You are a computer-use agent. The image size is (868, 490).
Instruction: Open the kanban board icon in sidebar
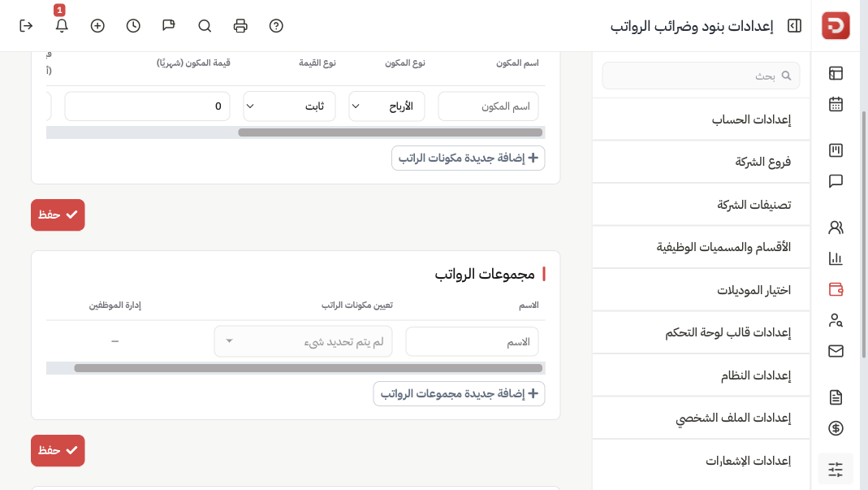pos(836,150)
